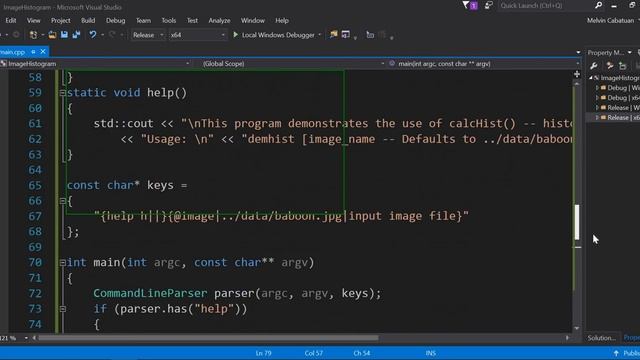This screenshot has width=640, height=360.
Task: Click the Find in Files toolbar icon
Action: 334,35
